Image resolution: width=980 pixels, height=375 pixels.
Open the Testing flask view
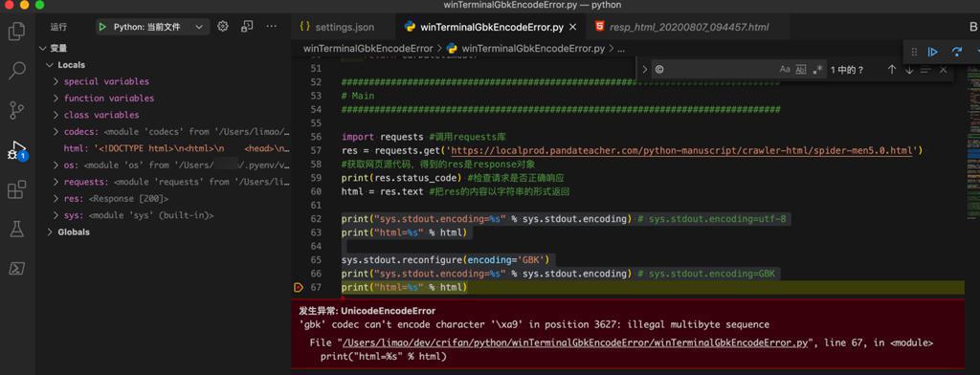click(17, 229)
